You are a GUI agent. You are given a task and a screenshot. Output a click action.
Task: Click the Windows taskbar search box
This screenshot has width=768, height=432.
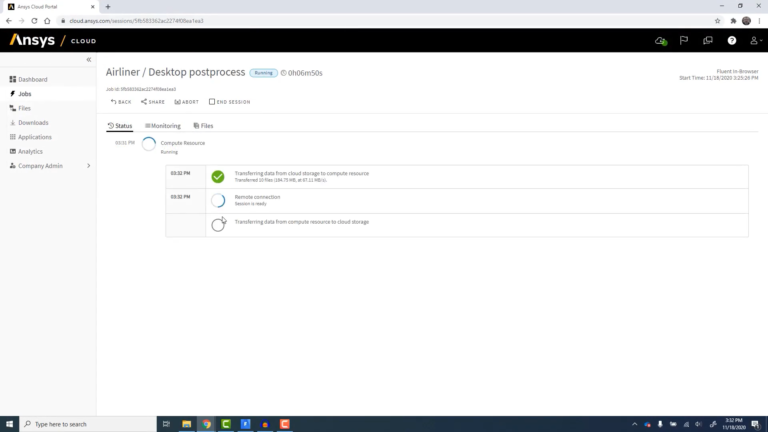click(88, 424)
